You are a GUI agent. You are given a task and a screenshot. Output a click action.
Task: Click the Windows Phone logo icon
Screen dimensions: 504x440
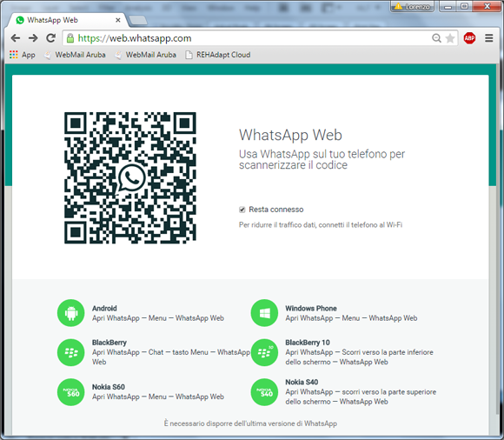(x=264, y=313)
